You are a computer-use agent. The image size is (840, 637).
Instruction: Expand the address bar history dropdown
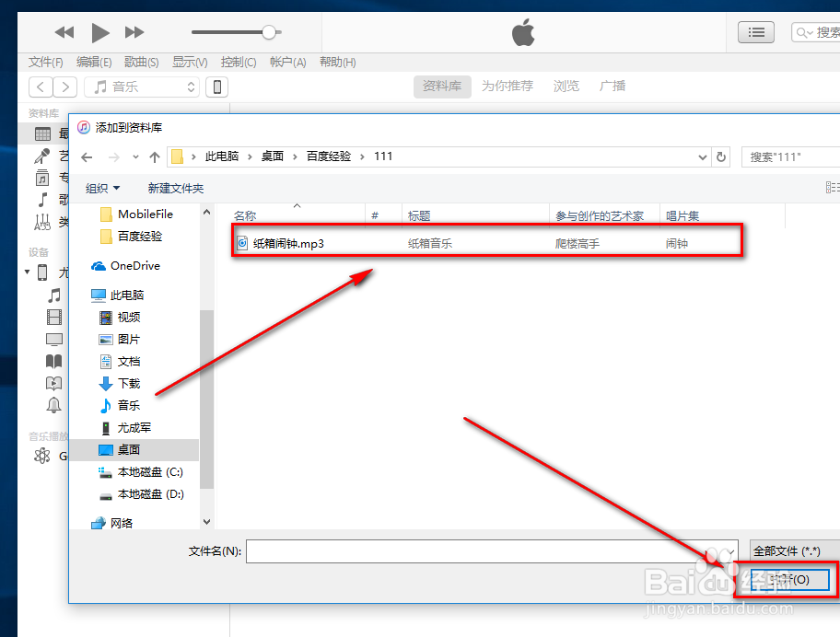(703, 156)
